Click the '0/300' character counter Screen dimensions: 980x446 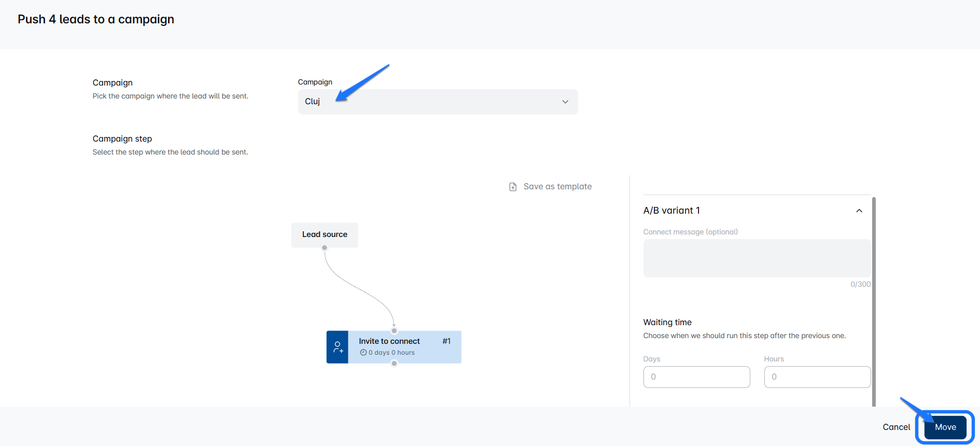click(x=861, y=284)
